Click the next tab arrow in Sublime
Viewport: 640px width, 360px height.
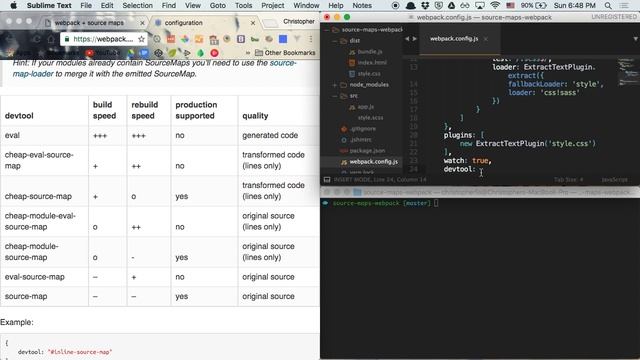click(x=414, y=39)
